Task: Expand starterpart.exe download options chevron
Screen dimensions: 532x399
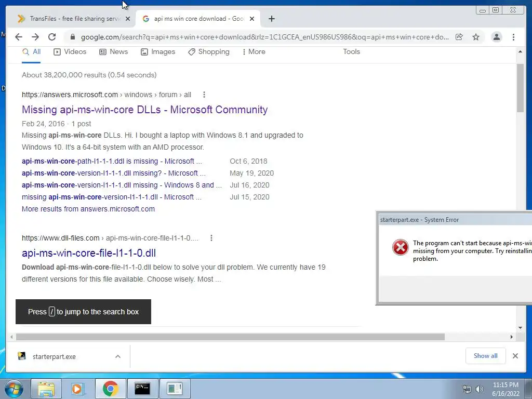Action: click(118, 356)
